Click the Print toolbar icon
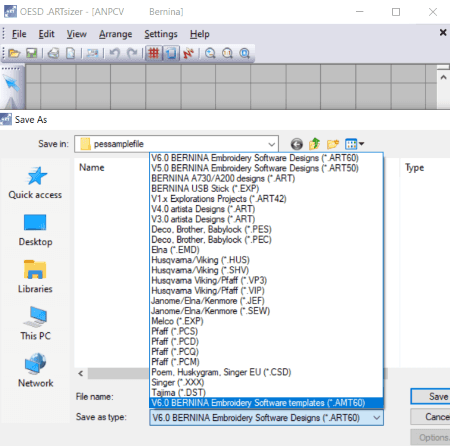The height and width of the screenshot is (446, 450). (53, 53)
